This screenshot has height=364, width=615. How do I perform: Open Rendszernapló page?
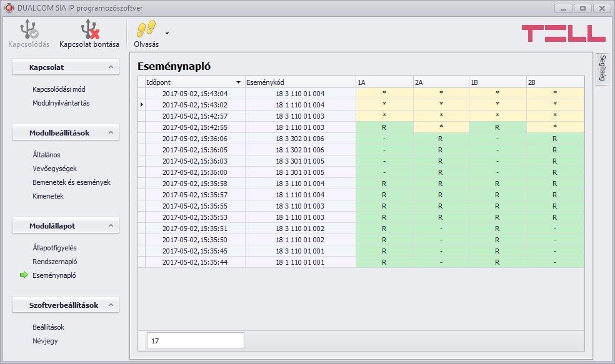[55, 262]
